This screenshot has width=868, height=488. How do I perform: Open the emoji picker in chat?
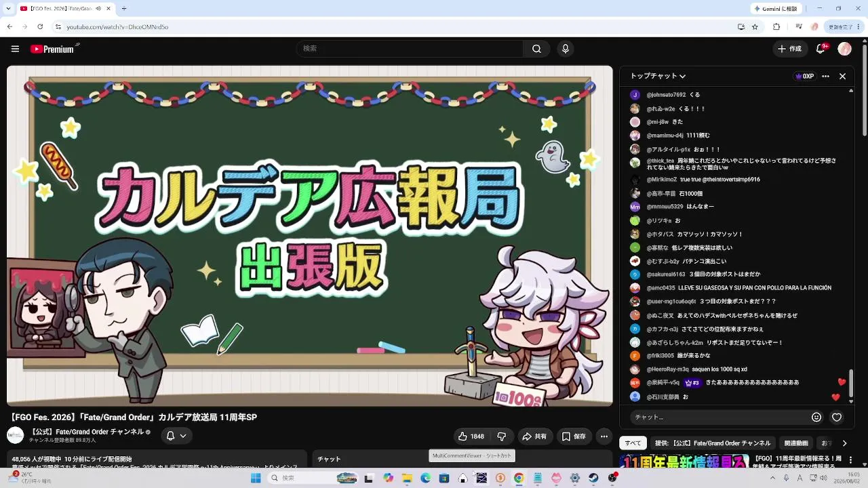(x=816, y=418)
